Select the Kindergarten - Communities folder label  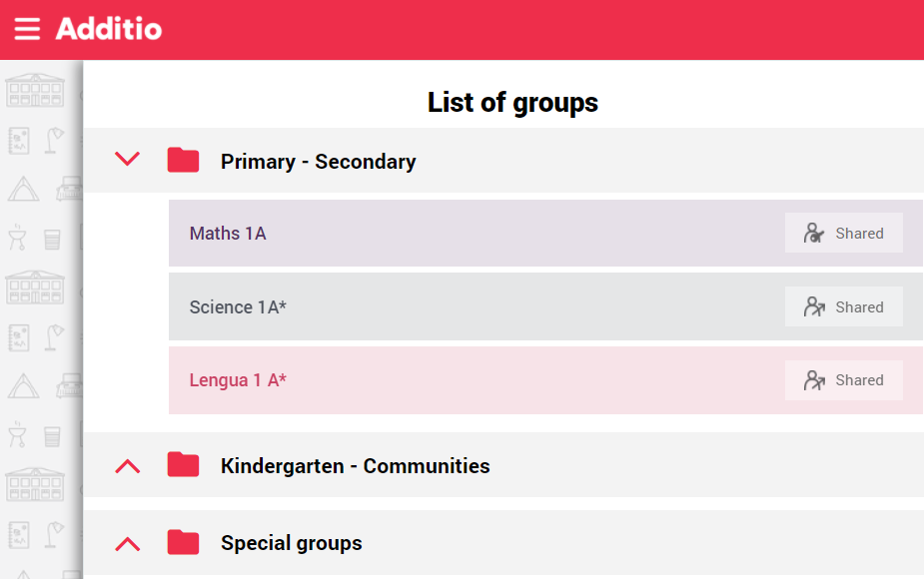click(356, 466)
